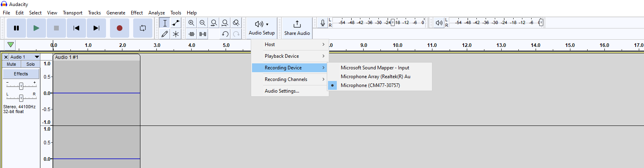Expand the Recording Device submenu
Image resolution: width=644 pixels, height=168 pixels.
(x=290, y=68)
